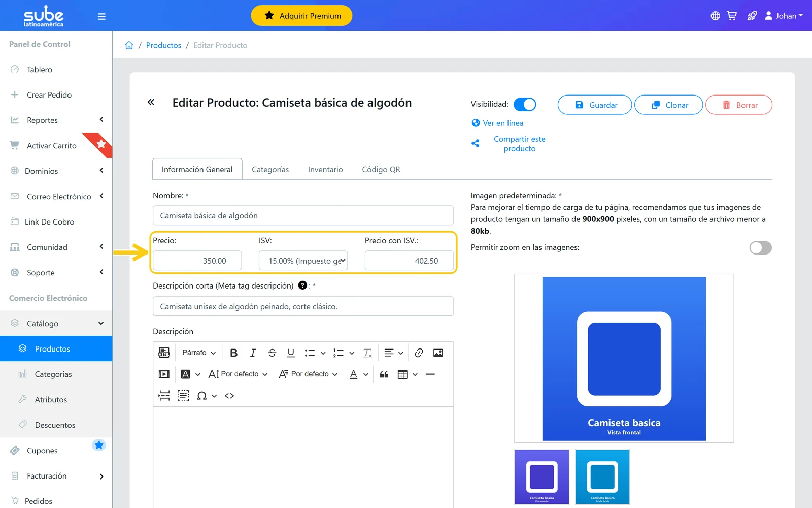812x508 pixels.
Task: Click the hamburger menu icon
Action: click(x=101, y=16)
